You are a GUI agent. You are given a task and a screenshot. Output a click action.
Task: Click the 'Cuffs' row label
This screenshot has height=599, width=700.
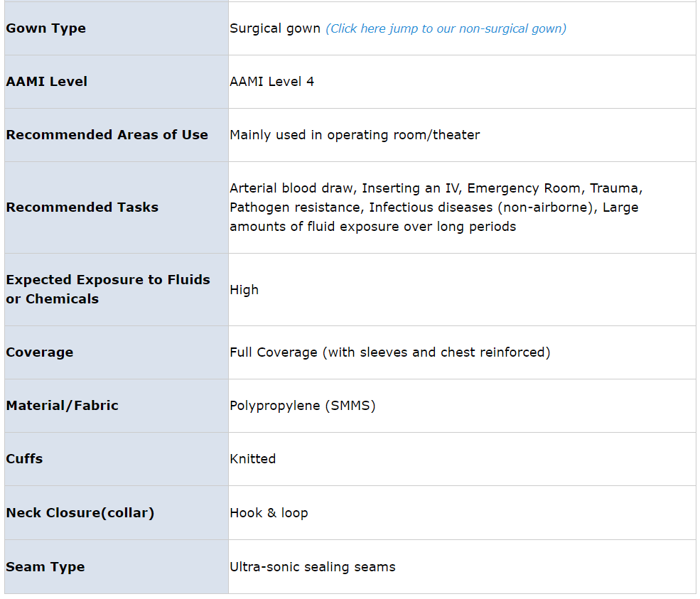coord(25,459)
